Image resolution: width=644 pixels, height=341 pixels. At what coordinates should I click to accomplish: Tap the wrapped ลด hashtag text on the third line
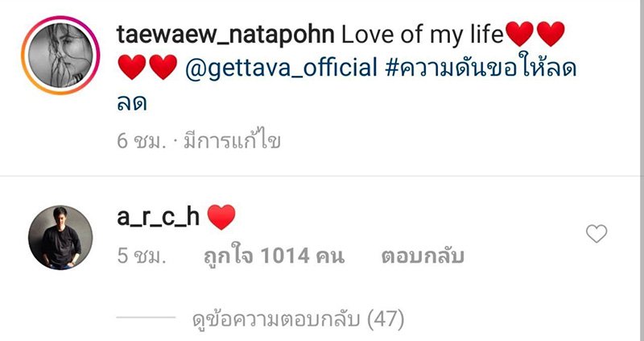(131, 103)
